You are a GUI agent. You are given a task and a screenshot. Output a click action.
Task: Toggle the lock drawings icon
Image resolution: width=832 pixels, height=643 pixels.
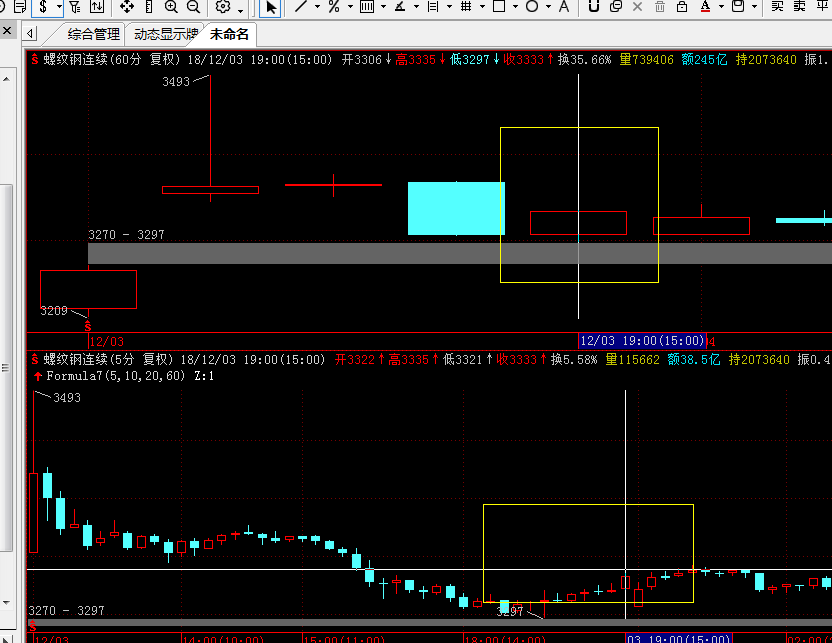[682, 6]
